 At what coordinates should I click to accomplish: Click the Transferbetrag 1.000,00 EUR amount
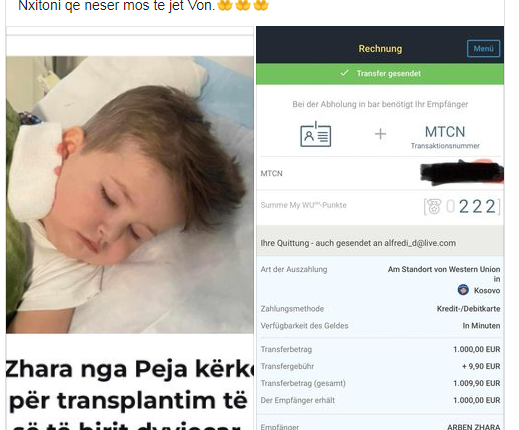[477, 349]
